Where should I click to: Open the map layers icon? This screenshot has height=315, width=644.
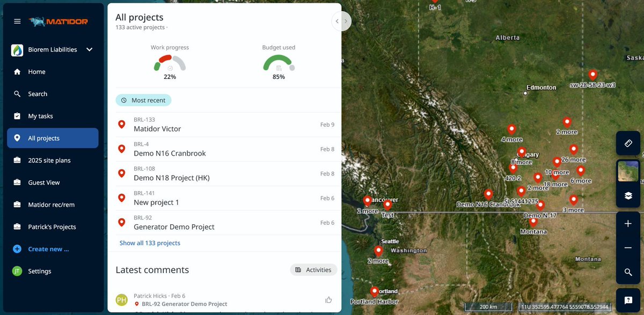628,196
